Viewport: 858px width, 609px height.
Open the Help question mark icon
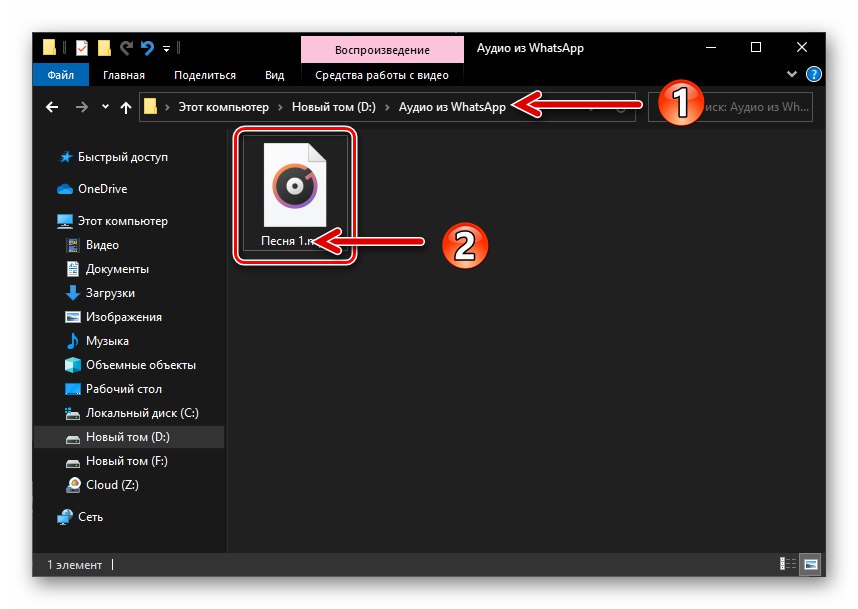point(814,74)
